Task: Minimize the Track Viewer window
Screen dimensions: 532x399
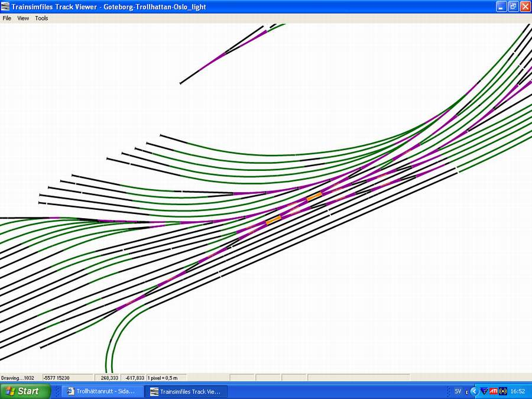Action: tap(501, 7)
